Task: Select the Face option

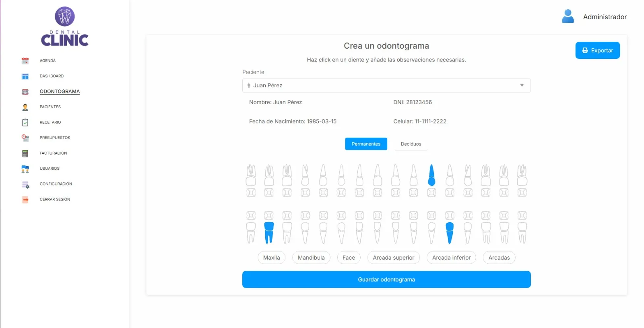Action: click(x=349, y=258)
